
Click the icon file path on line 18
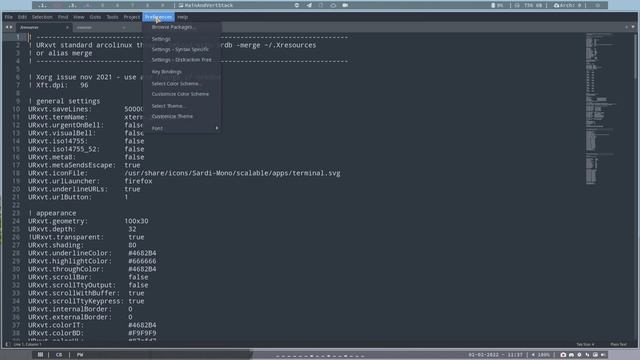pos(232,173)
